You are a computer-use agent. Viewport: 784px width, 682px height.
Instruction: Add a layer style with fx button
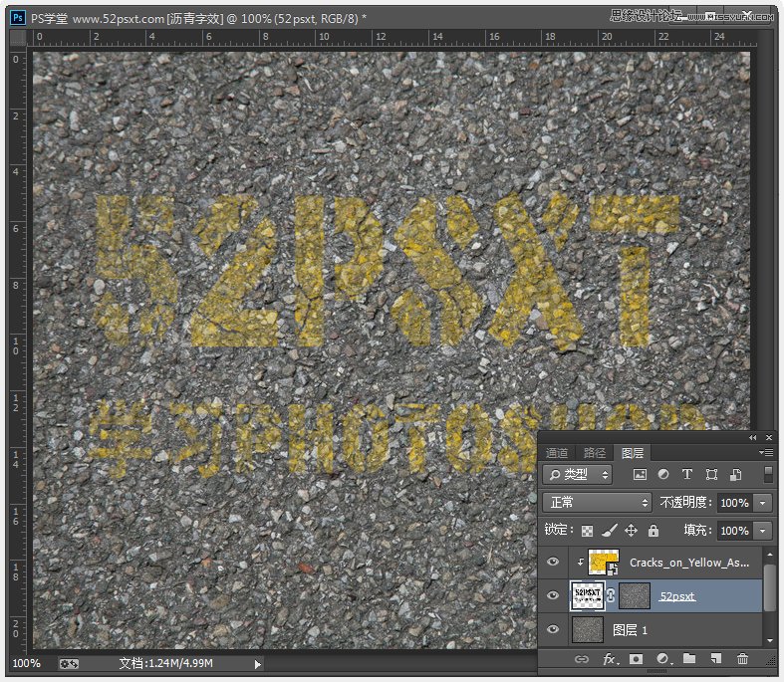[610, 659]
